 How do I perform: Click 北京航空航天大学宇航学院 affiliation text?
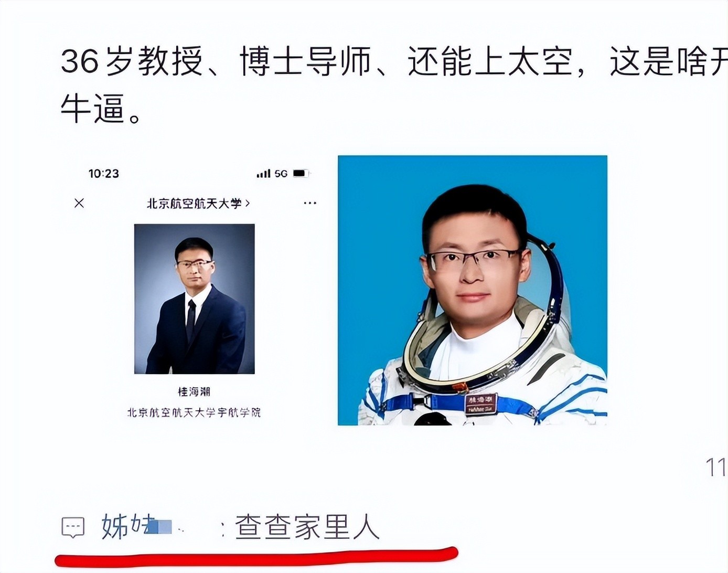[x=194, y=412]
